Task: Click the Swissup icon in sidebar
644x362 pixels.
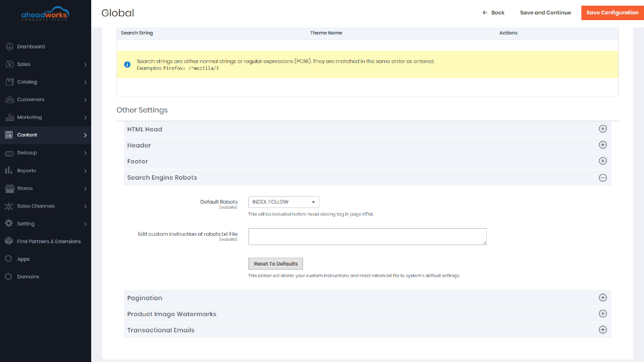Action: pyautogui.click(x=9, y=153)
